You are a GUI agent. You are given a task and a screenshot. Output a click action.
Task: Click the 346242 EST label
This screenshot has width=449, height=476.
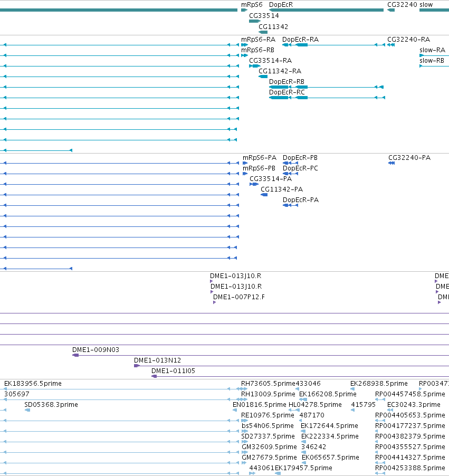pos(313,447)
